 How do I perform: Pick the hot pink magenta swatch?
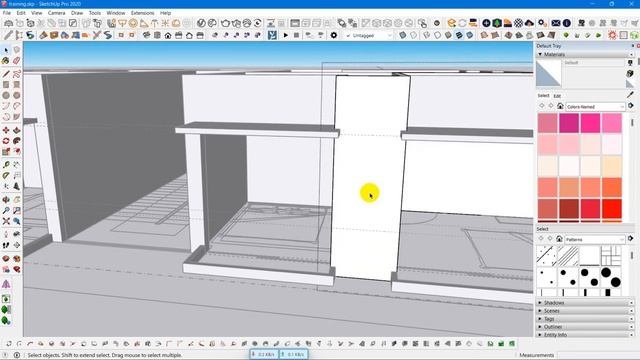591,123
